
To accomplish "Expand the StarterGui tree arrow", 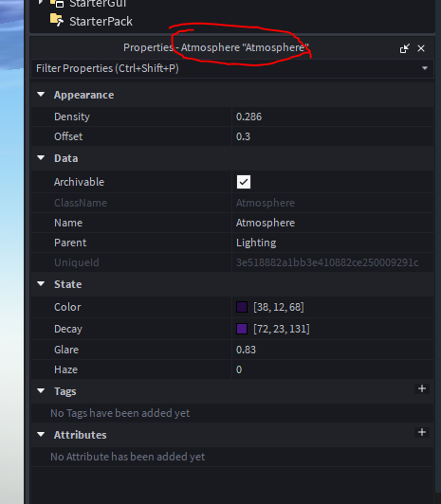I will pos(41,2).
